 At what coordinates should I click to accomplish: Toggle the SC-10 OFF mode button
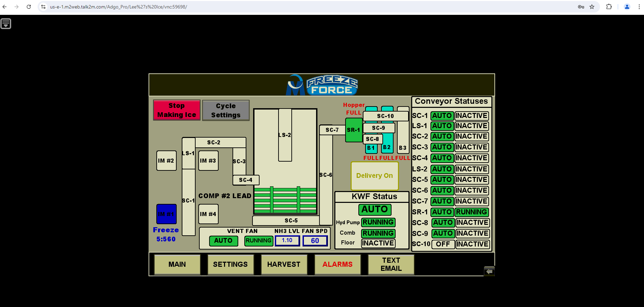(443, 244)
